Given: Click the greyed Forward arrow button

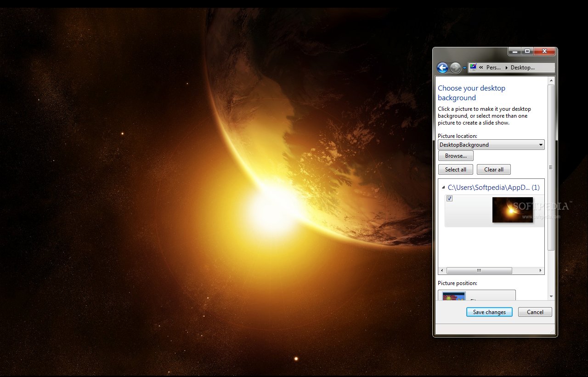Looking at the screenshot, I should coord(455,68).
